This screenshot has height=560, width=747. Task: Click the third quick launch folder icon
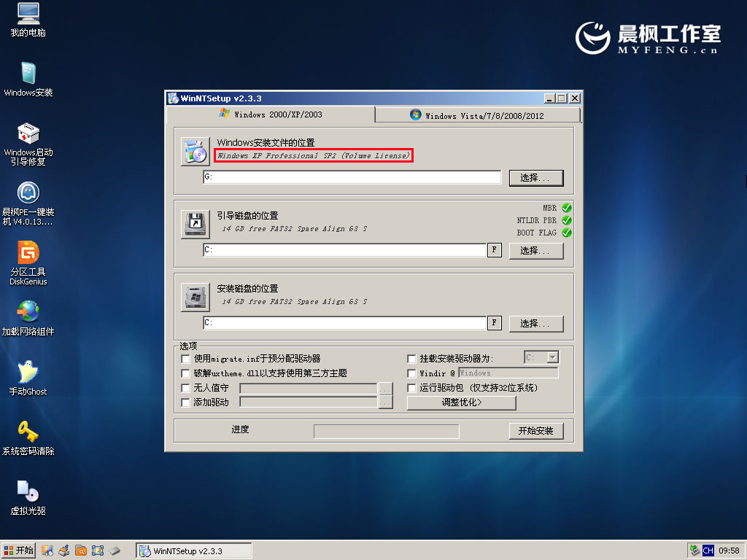pyautogui.click(x=81, y=551)
